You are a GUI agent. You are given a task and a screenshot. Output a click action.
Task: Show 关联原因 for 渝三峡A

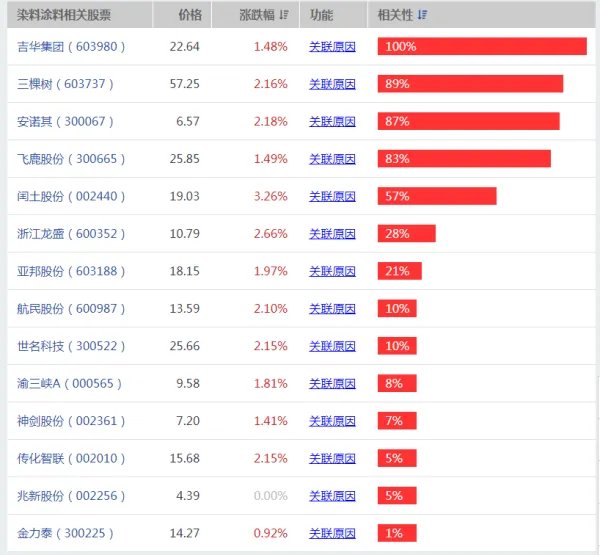332,383
